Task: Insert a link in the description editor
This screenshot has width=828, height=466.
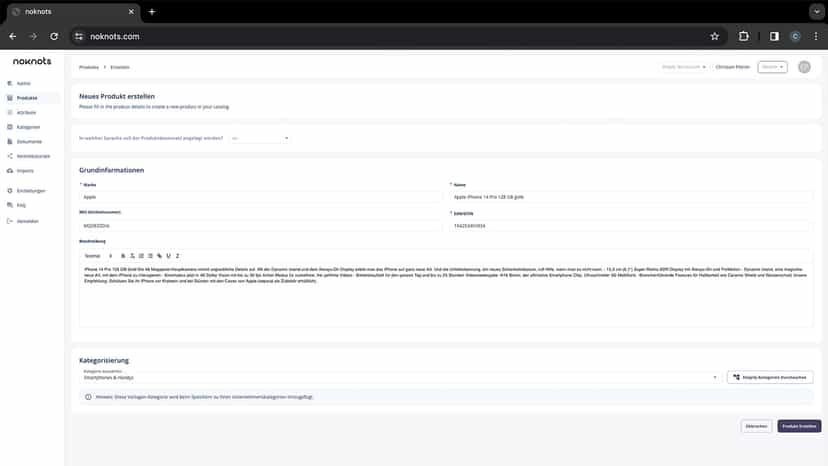Action: click(x=159, y=256)
